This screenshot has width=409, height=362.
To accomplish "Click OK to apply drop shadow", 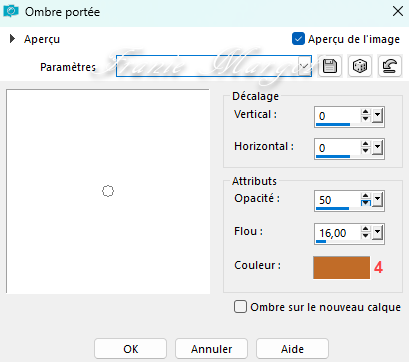I will 130,349.
